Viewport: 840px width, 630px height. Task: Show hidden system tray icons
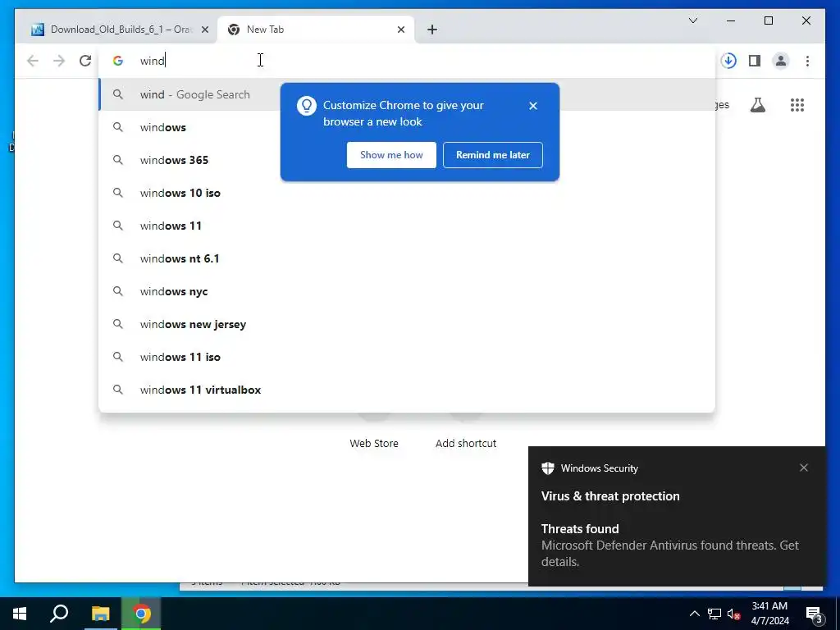click(x=694, y=614)
